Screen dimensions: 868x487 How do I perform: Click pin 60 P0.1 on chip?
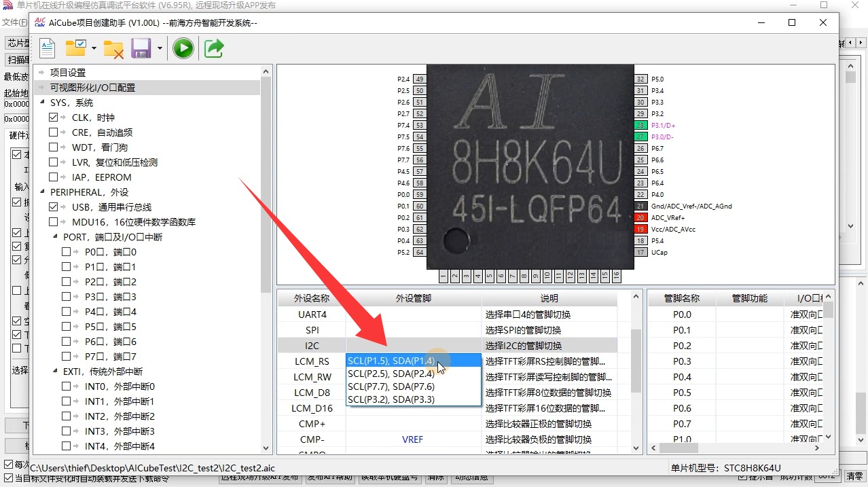pos(420,206)
